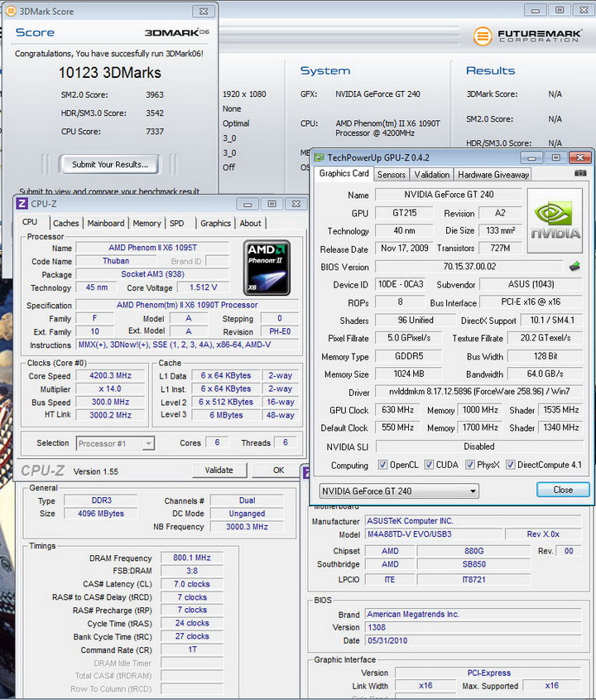Click the Memory Type GDDR5 field
This screenshot has width=596, height=700.
409,356
